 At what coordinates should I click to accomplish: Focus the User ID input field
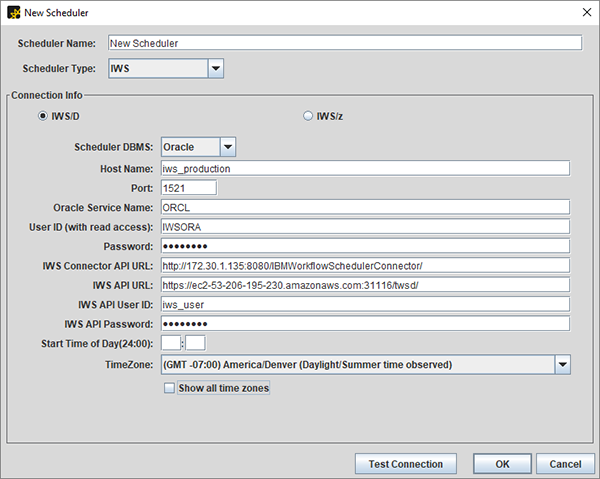[364, 226]
